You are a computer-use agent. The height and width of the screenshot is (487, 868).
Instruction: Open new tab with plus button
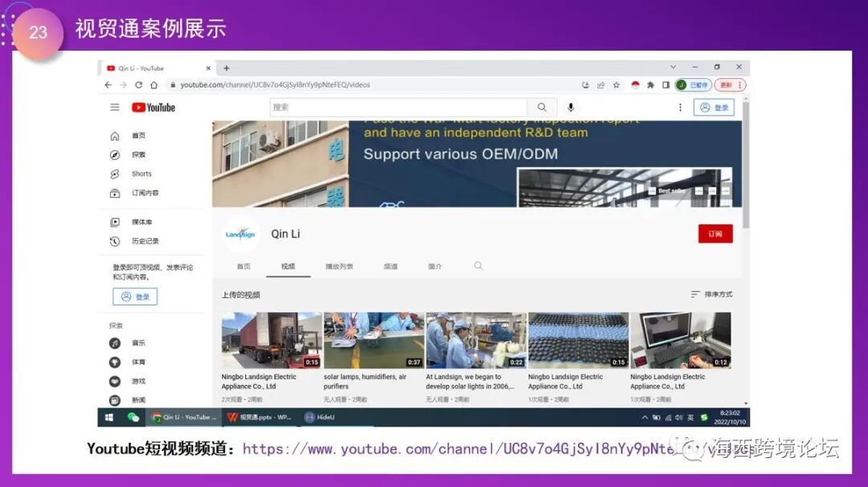point(227,68)
